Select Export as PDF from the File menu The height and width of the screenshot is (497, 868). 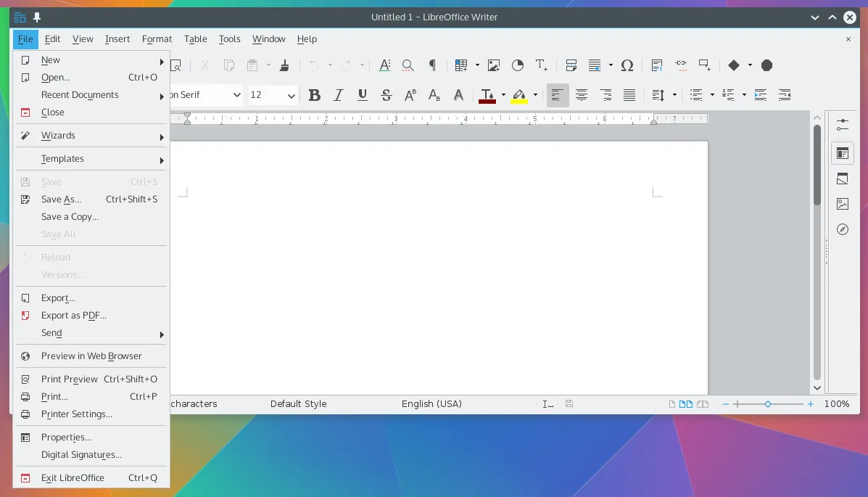(x=74, y=316)
